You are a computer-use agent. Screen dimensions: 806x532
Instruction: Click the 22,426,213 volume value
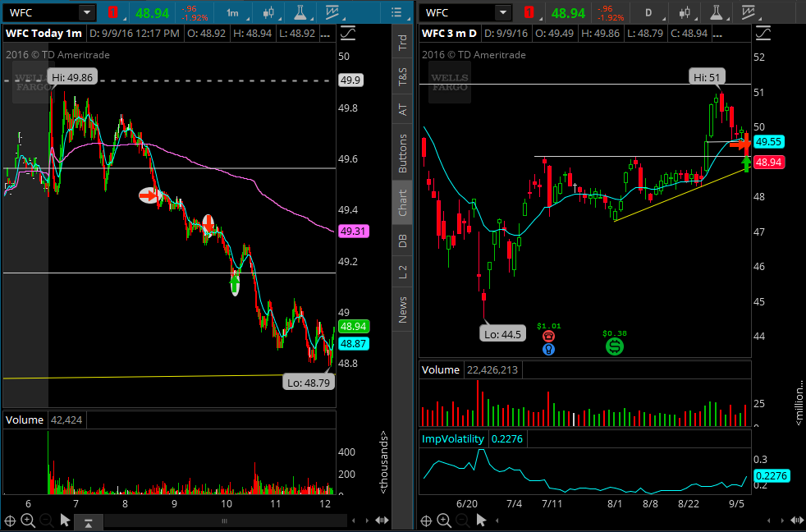point(492,370)
